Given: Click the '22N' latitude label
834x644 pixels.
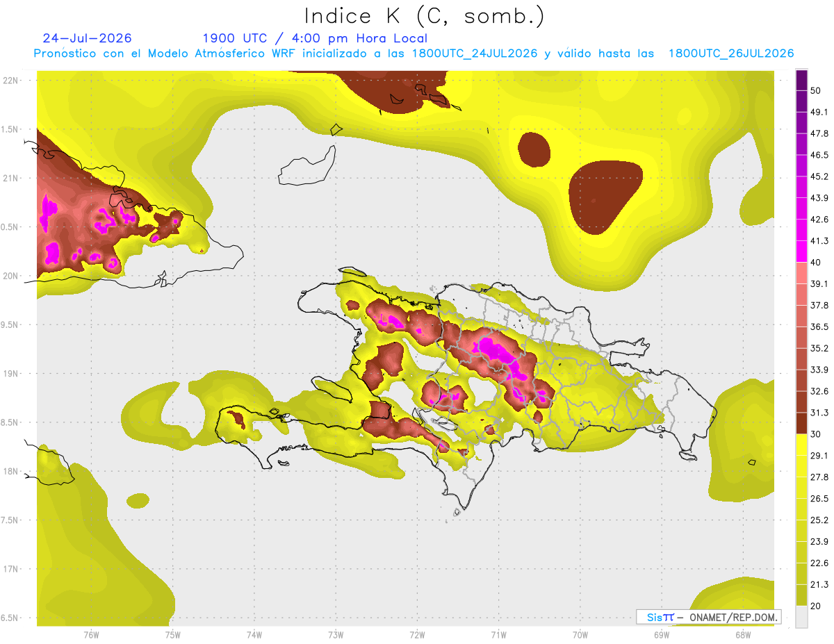Looking at the screenshot, I should 10,80.
